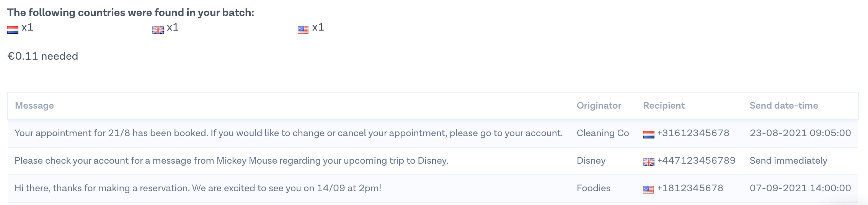Click the US flag in batch summary
This screenshot has width=868, height=205.
[x=303, y=29]
